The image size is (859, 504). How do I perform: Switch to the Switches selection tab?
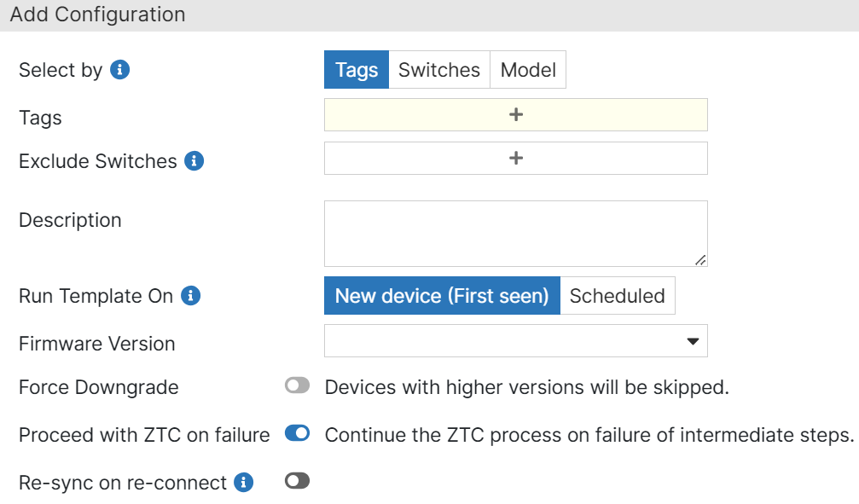point(438,70)
